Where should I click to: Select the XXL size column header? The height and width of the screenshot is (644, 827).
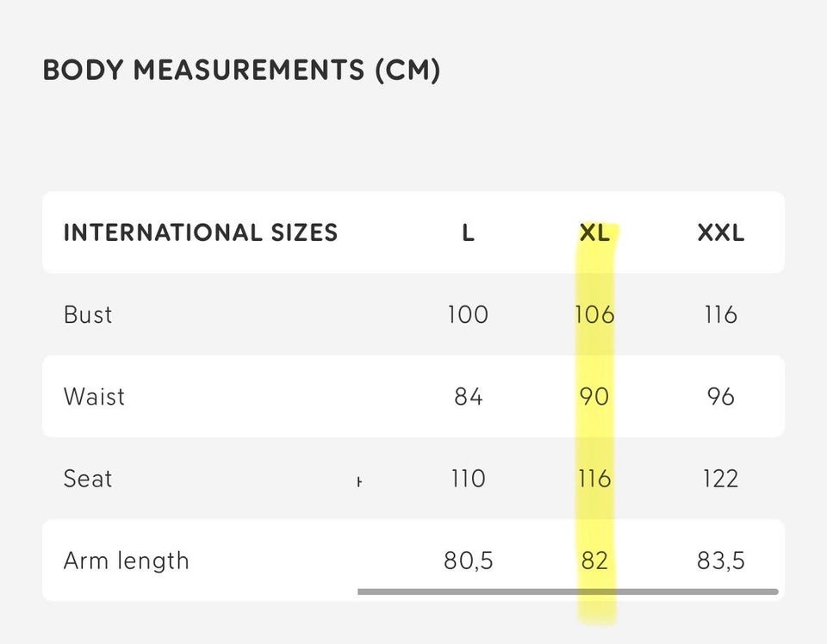point(720,232)
